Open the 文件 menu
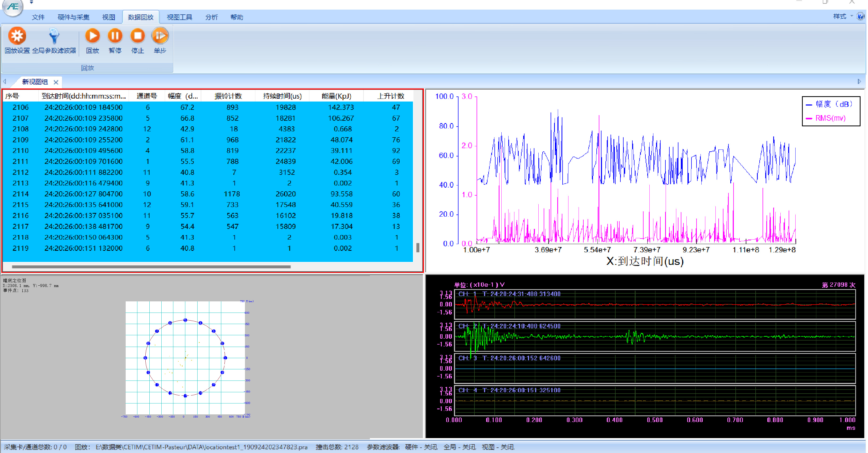Screen dimensions: 868x453 coord(38,17)
